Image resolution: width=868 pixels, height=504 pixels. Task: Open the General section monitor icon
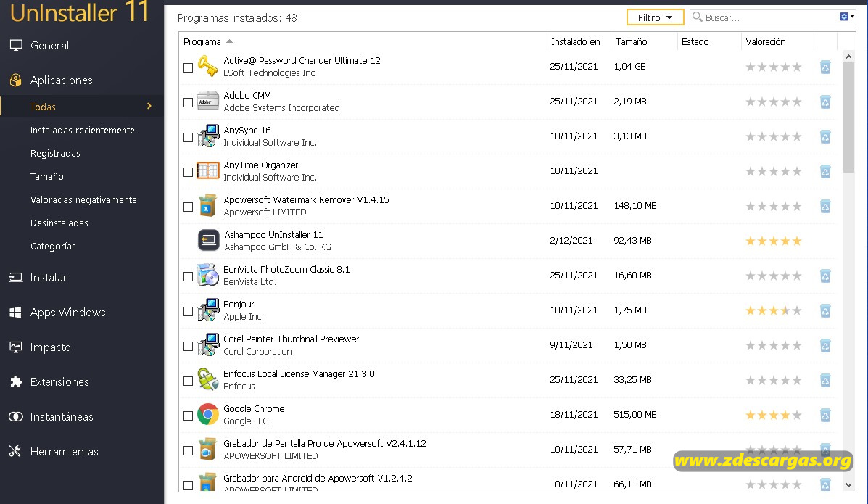16,46
